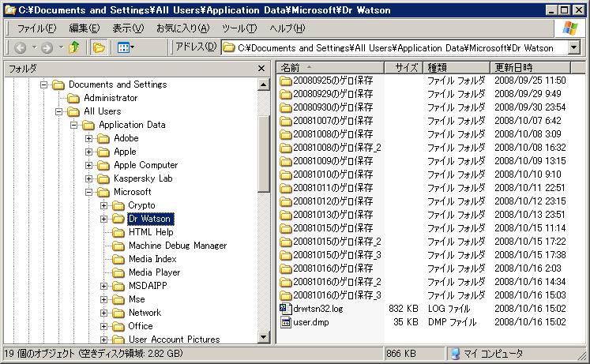Viewport: 590px width, 364px height.
Task: Select the 20081008のゲロ保存_2 folder icon
Action: 286,148
